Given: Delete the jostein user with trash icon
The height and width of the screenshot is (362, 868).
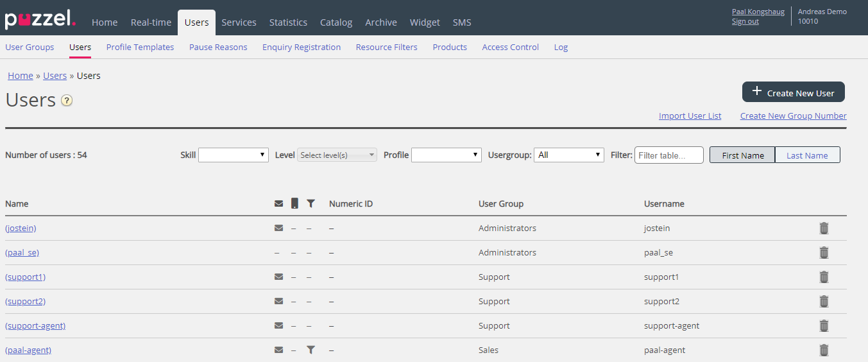Looking at the screenshot, I should 824,228.
